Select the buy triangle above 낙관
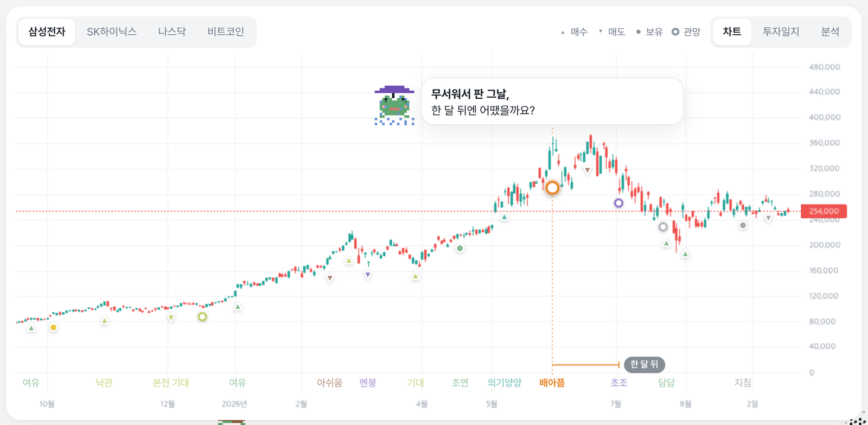 (x=105, y=321)
